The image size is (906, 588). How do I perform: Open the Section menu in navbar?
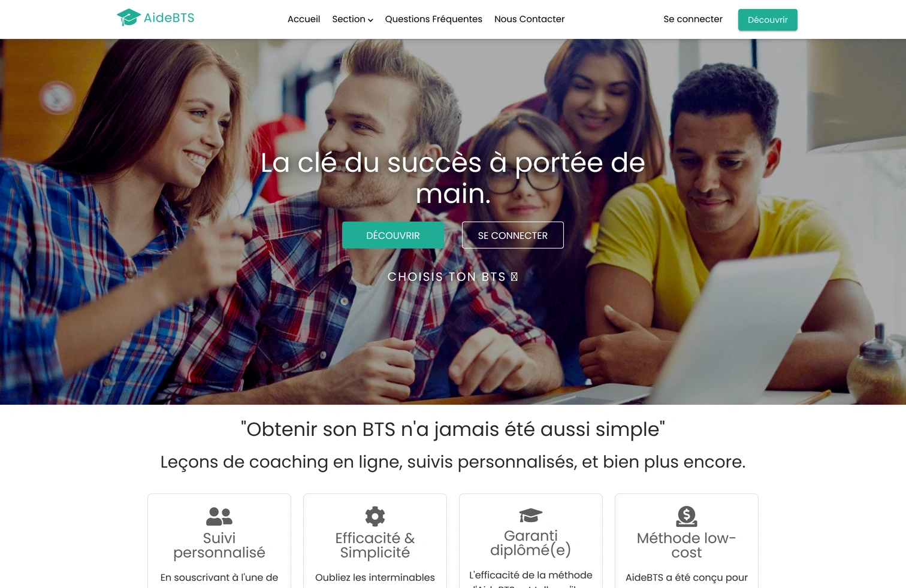tap(352, 19)
